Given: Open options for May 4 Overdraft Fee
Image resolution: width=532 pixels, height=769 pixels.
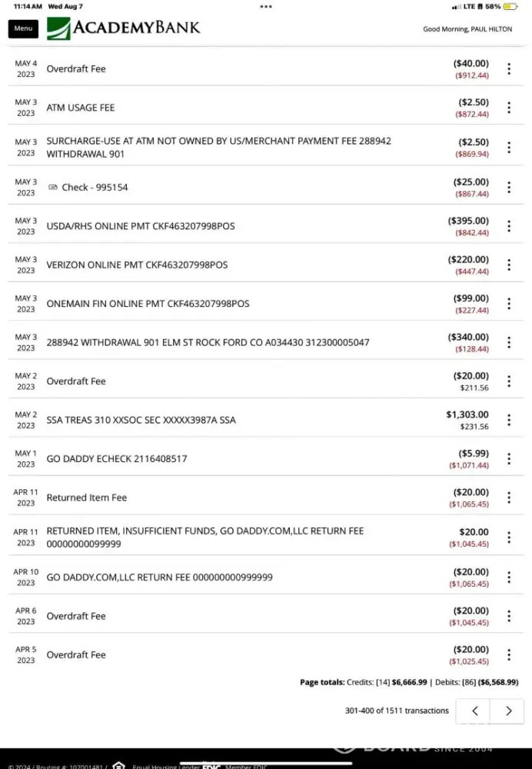Looking at the screenshot, I should click(509, 69).
